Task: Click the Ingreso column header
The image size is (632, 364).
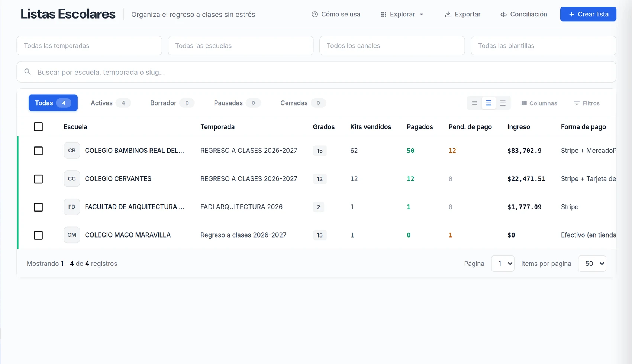Action: coord(519,127)
